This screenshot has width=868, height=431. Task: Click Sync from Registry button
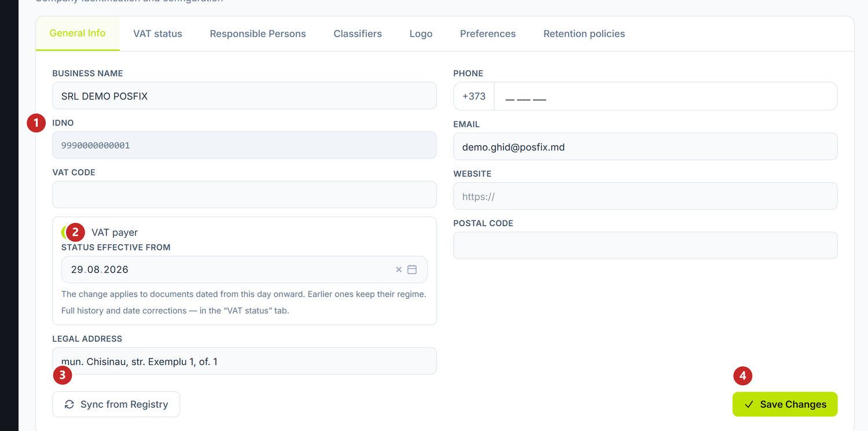pos(116,404)
